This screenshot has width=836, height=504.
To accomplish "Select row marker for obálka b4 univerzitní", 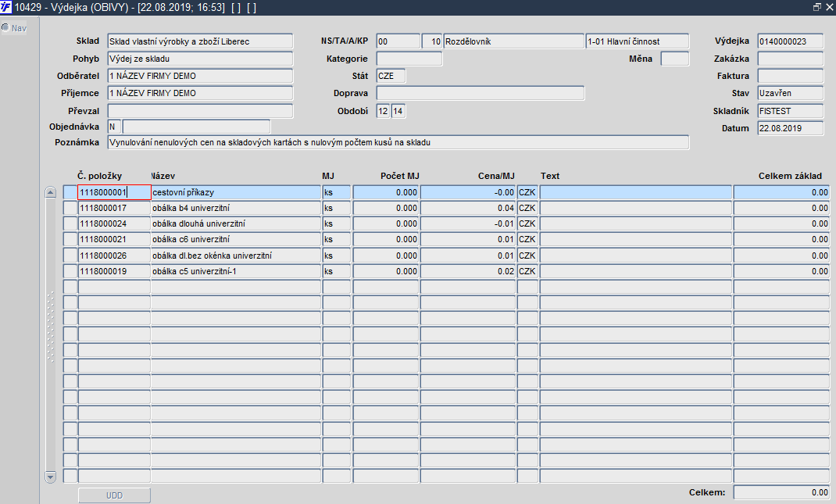I will pyautogui.click(x=70, y=208).
